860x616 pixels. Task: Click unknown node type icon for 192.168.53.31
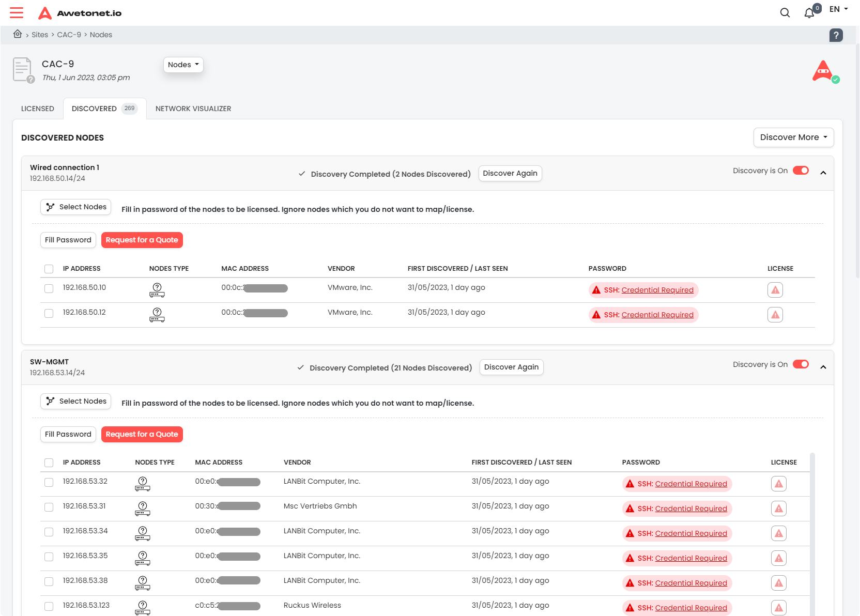coord(143,509)
